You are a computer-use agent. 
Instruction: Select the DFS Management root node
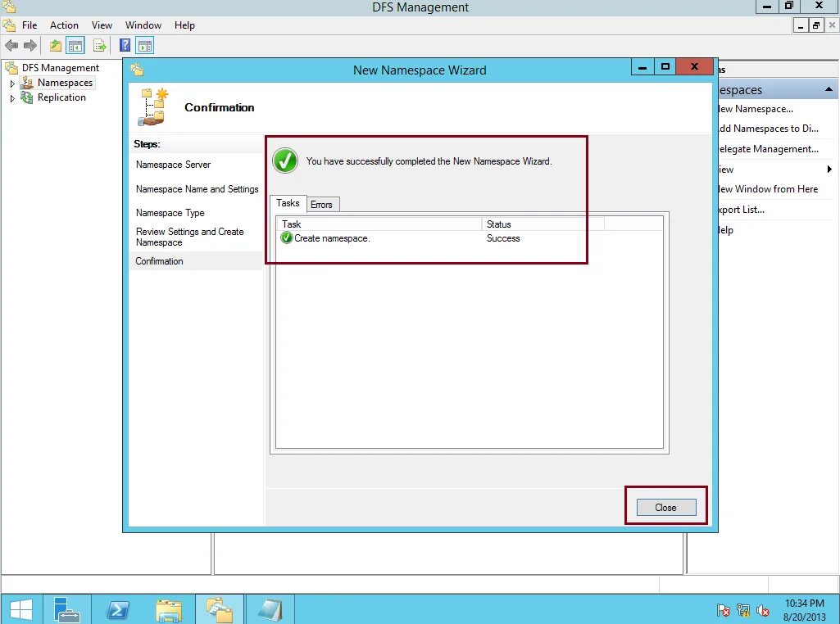coord(61,67)
